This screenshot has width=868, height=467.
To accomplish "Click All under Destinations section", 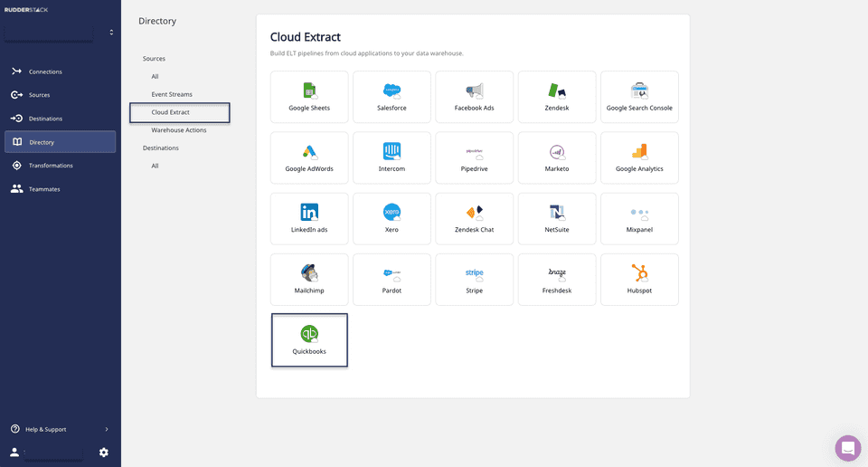I will point(156,166).
